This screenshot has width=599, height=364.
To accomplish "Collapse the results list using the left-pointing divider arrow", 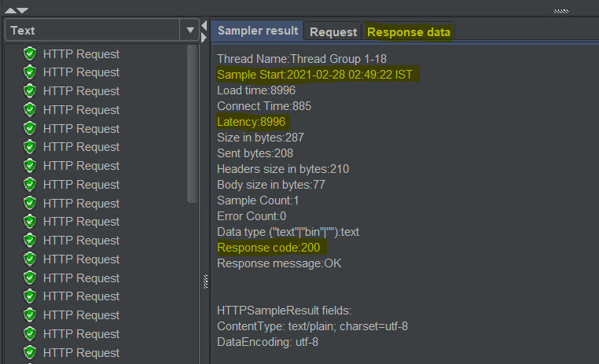I will (x=204, y=26).
